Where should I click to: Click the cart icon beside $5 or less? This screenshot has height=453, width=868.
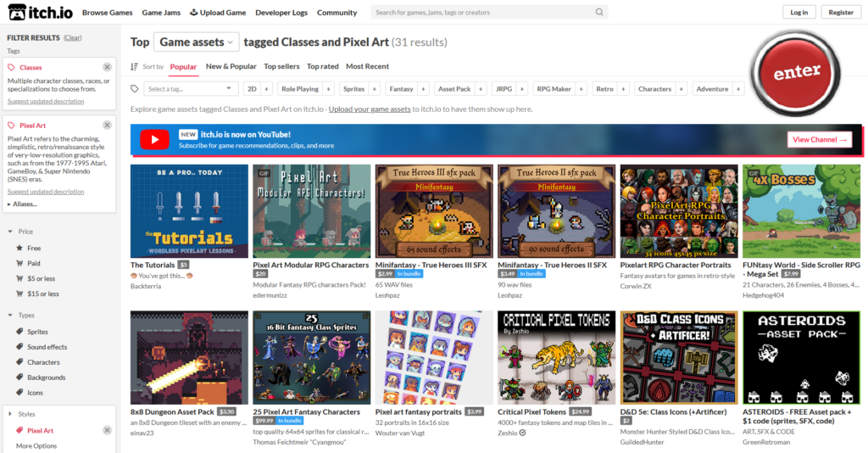pos(20,278)
